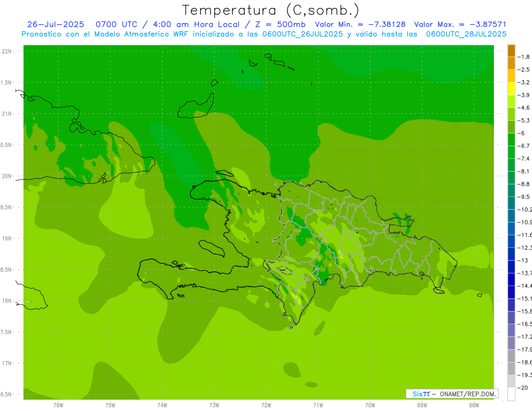The width and height of the screenshot is (532, 411).
Task: Click the '17N' latitude label
Action: click(7, 363)
